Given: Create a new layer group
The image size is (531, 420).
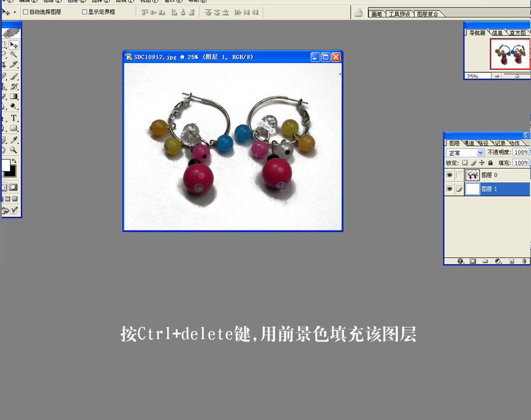Looking at the screenshot, I should click(x=485, y=261).
